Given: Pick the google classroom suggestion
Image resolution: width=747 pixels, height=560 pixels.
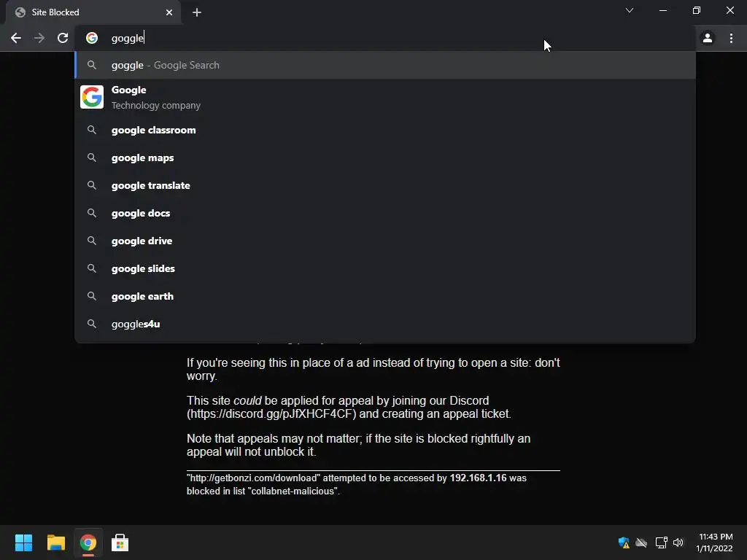Looking at the screenshot, I should pos(385,130).
